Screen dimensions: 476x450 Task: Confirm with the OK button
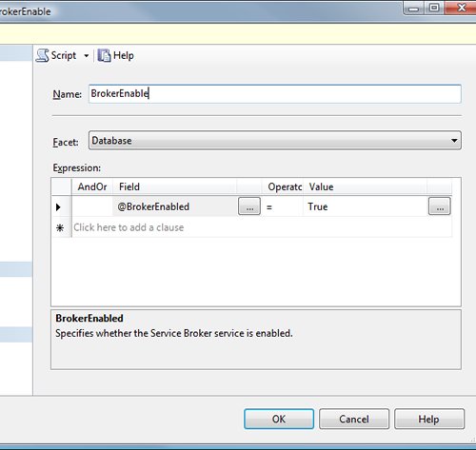point(279,419)
